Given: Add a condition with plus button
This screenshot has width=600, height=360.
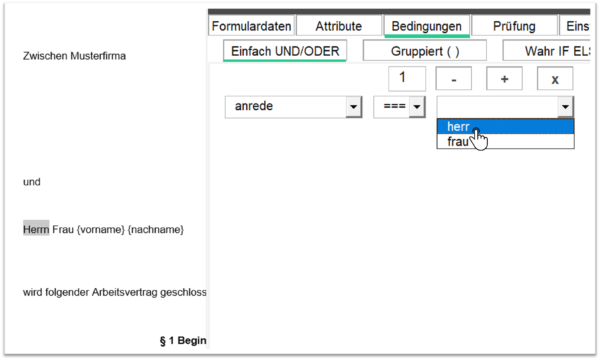Looking at the screenshot, I should (x=504, y=78).
